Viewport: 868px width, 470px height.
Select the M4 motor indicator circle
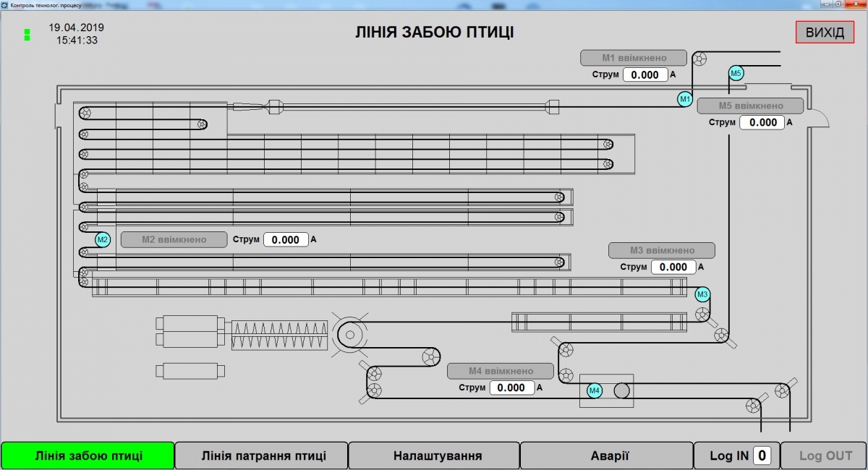[x=594, y=390]
